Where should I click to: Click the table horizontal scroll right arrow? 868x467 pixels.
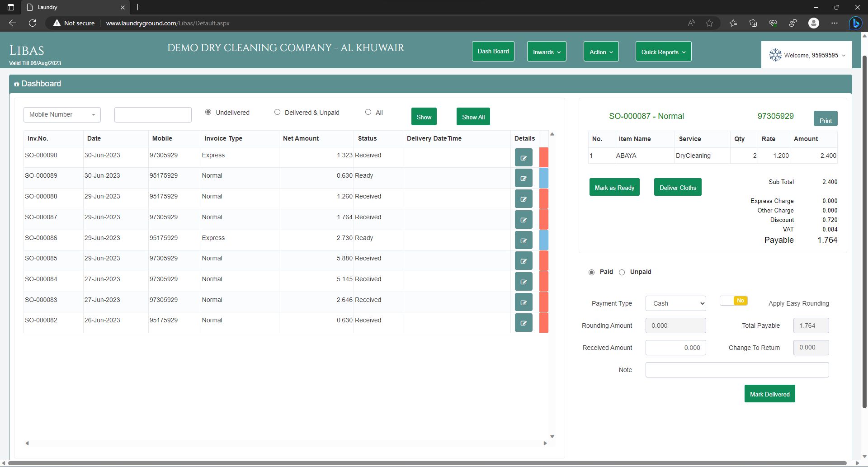pos(545,443)
